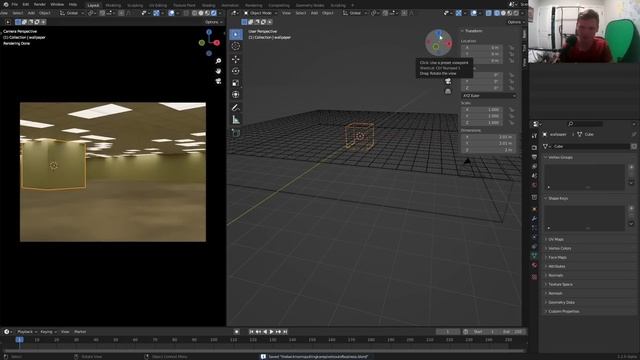Open the Render menu in top bar
Screen dimensions: 640x360
coord(40,4)
